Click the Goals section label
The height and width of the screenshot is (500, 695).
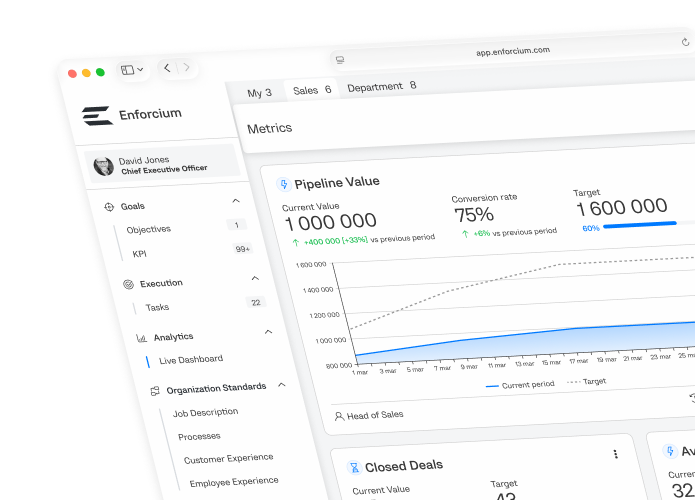[133, 206]
